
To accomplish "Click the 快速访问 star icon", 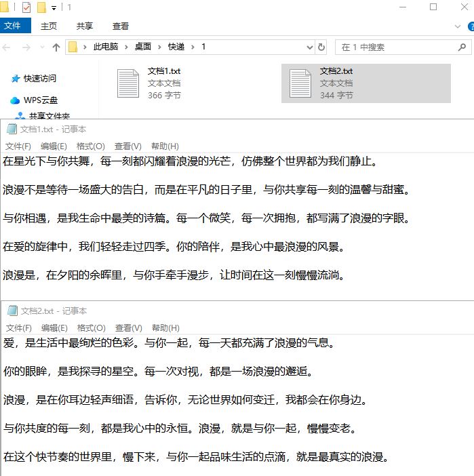I will (15, 79).
